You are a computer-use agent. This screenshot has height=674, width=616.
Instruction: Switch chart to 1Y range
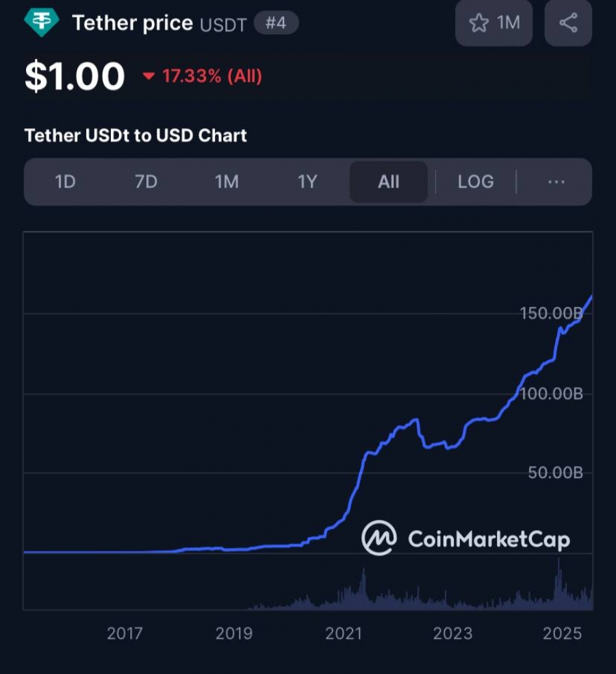tap(307, 182)
